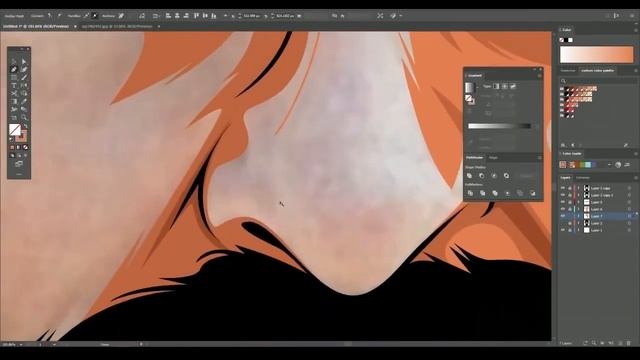Apply the Divide pathfinder
The width and height of the screenshot is (640, 360).
[x=470, y=193]
